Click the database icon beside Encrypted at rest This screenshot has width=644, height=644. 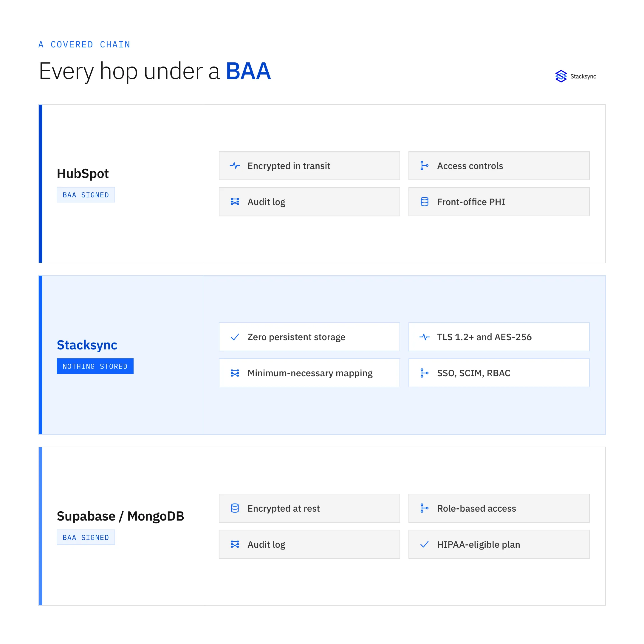click(235, 508)
